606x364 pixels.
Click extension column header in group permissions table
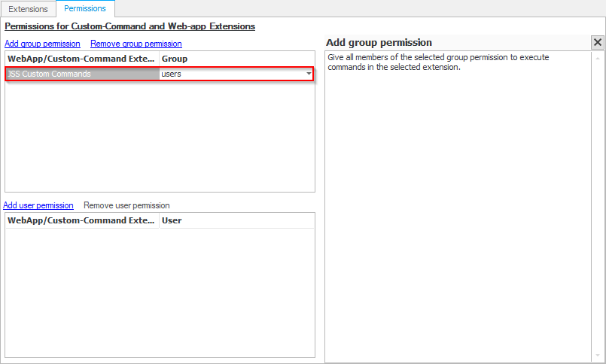point(81,58)
